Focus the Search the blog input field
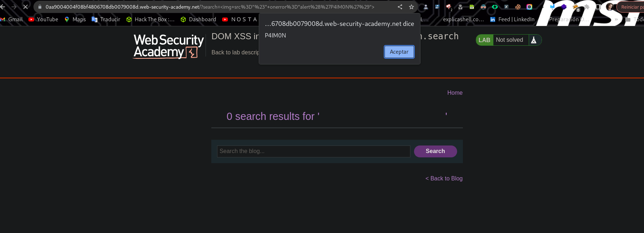This screenshot has height=233, width=644. 313,151
